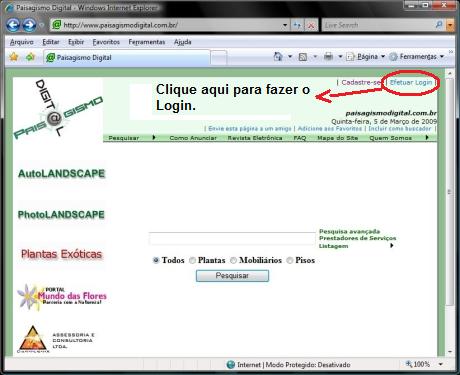Select the Pisos radio button
The height and width of the screenshot is (375, 460).
coord(290,260)
